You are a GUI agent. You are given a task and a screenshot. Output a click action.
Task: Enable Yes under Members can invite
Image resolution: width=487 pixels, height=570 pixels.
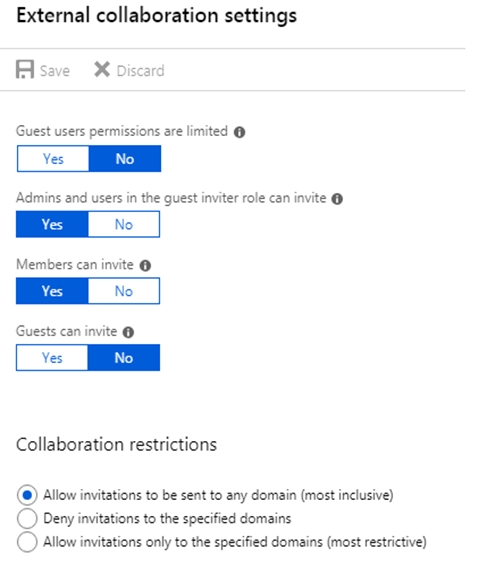tap(52, 291)
